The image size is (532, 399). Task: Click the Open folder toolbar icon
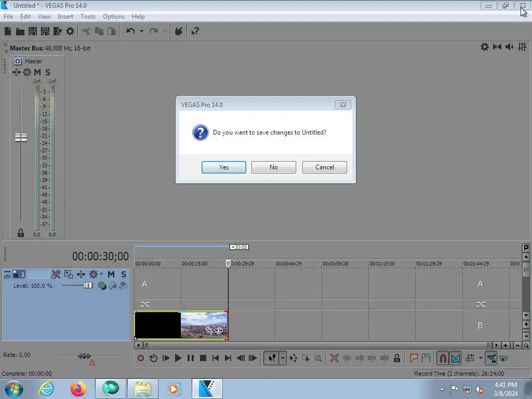coord(20,32)
